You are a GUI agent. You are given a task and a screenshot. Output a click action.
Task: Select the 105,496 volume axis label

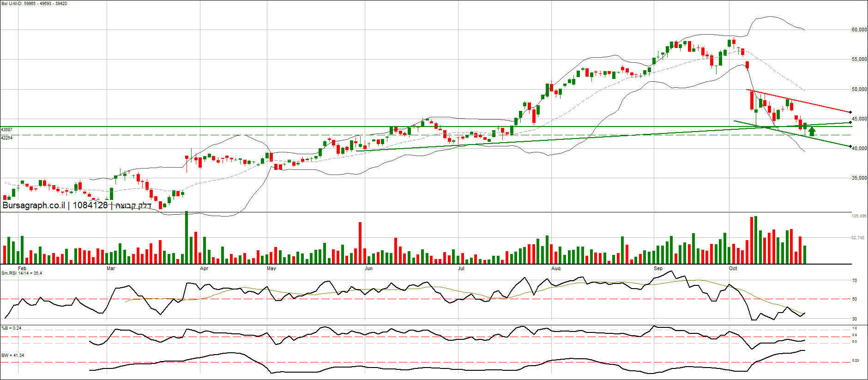[859, 216]
